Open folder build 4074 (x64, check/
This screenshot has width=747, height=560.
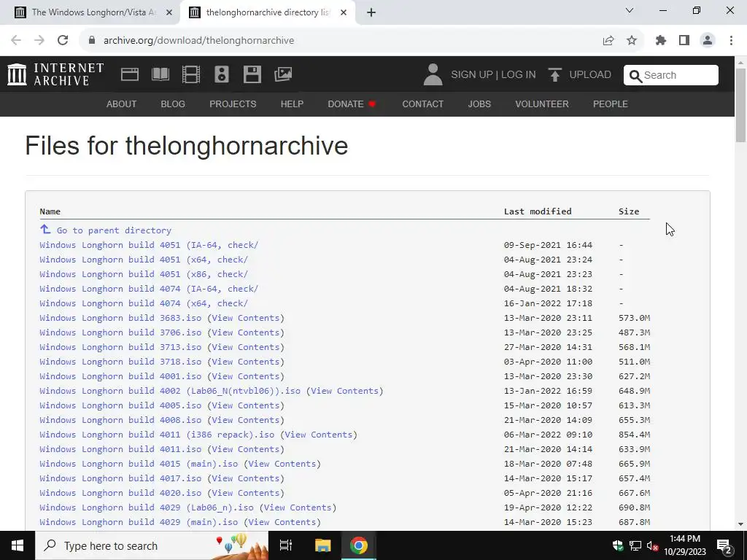[144, 303]
